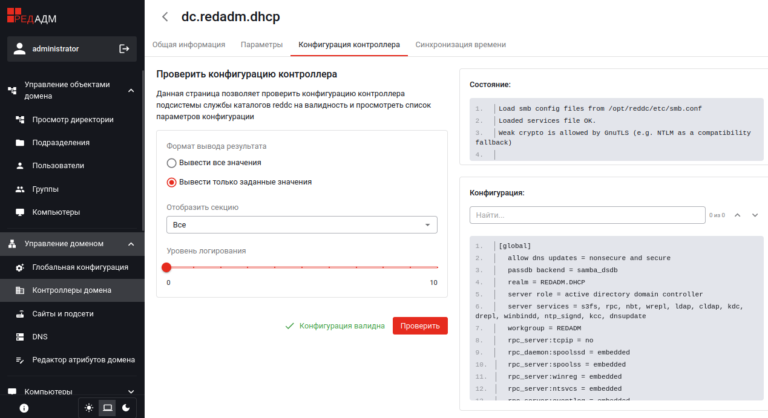Open the "Отобразить секцию" dropdown

click(302, 226)
